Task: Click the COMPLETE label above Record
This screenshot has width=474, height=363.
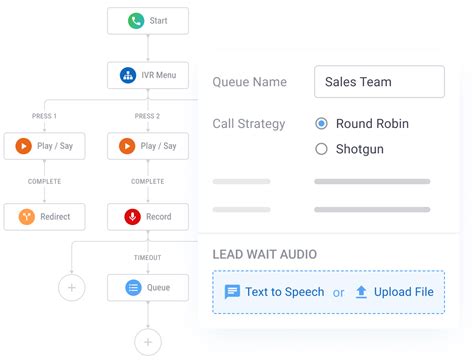Action: pyautogui.click(x=148, y=181)
